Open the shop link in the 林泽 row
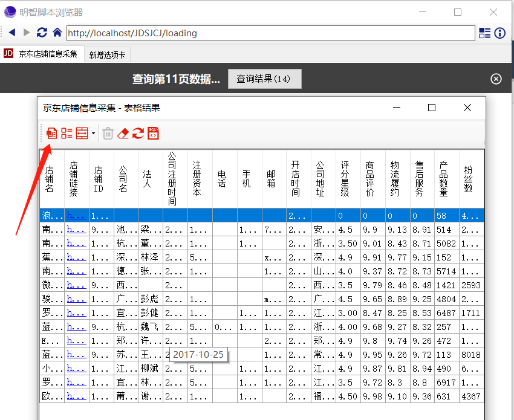 pos(76,257)
